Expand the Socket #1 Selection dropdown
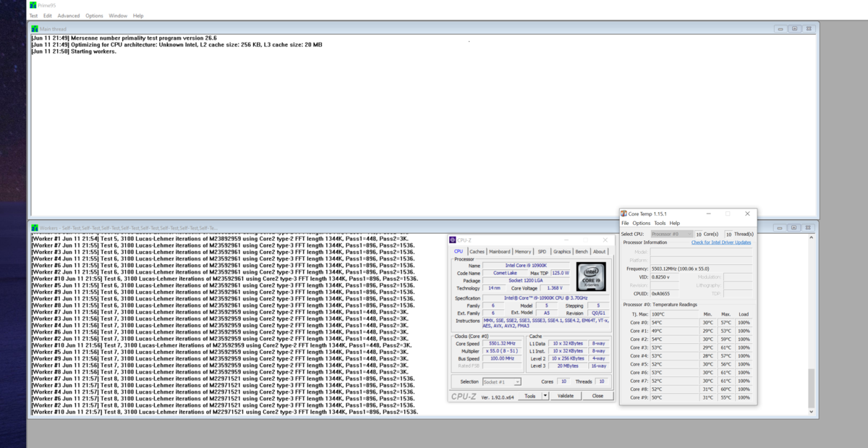This screenshot has height=448, width=868. (x=502, y=381)
